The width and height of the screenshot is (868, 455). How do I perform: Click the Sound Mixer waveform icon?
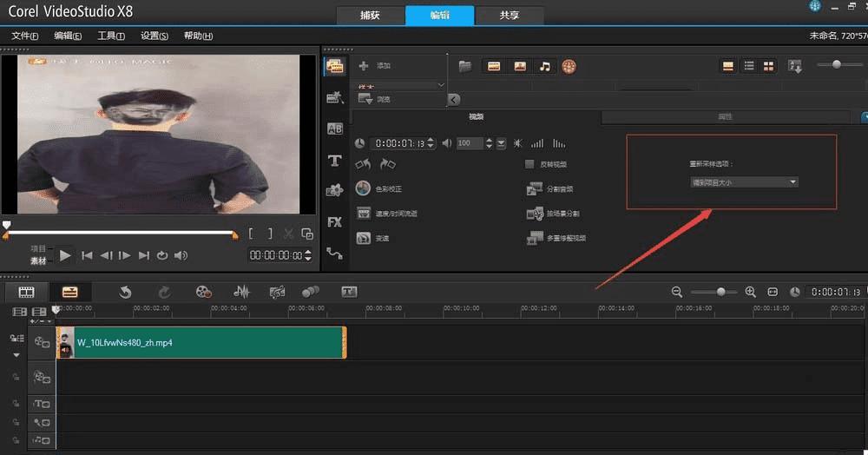point(242,293)
